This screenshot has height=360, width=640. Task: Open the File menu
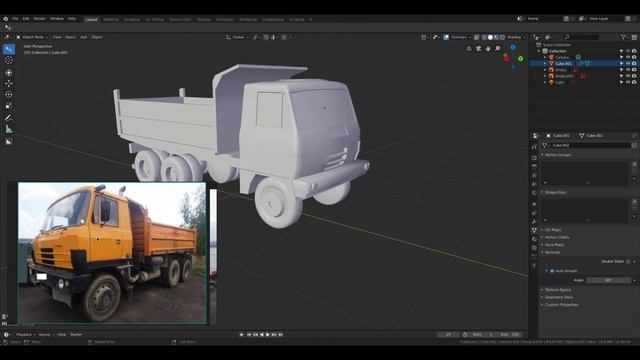15,19
